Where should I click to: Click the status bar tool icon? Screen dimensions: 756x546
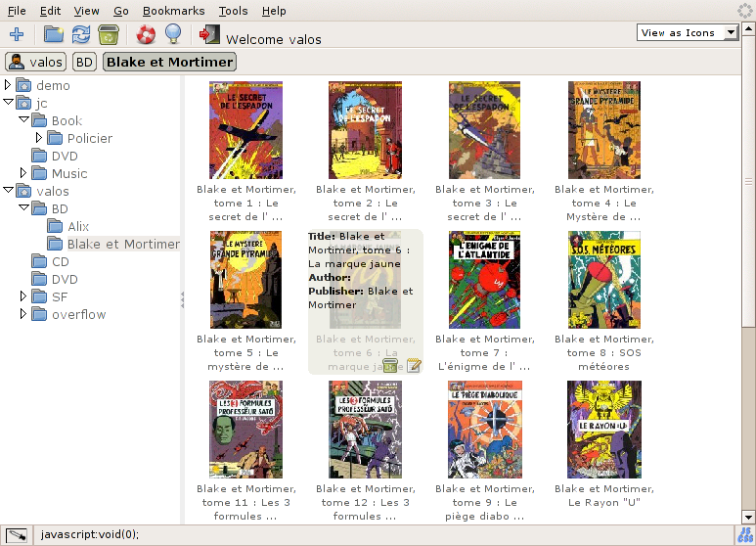tap(17, 535)
